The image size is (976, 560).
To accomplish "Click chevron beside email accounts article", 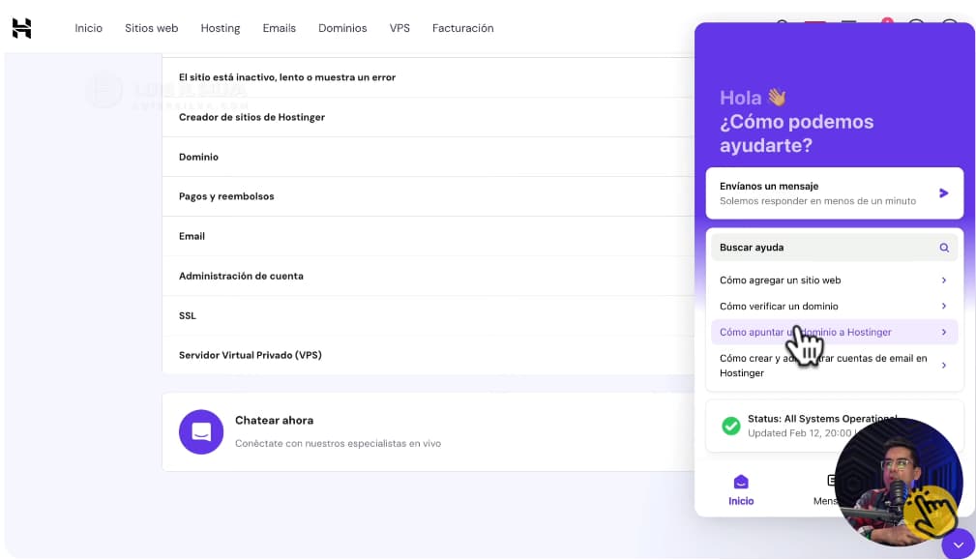I will coord(944,366).
